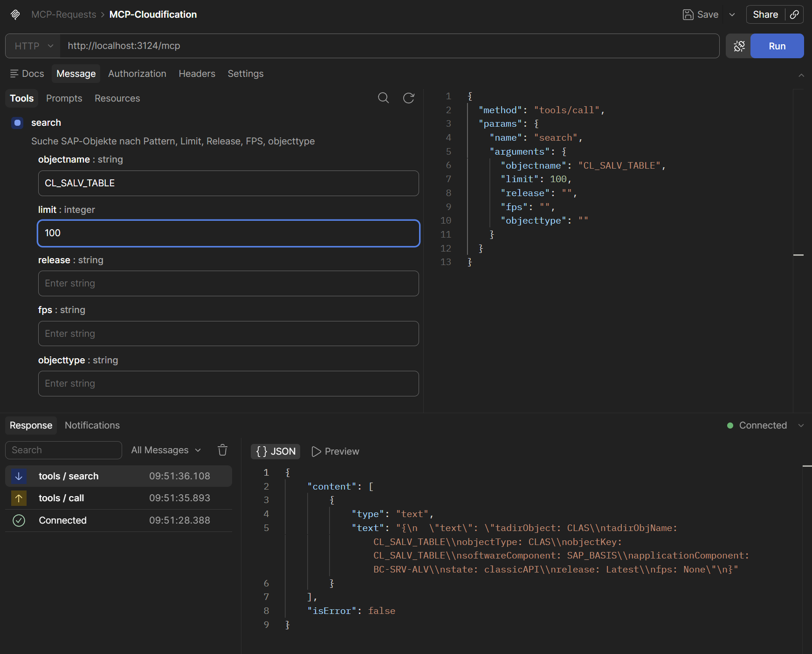Switch to the Authorization tab
The height and width of the screenshot is (654, 812).
pyautogui.click(x=137, y=74)
